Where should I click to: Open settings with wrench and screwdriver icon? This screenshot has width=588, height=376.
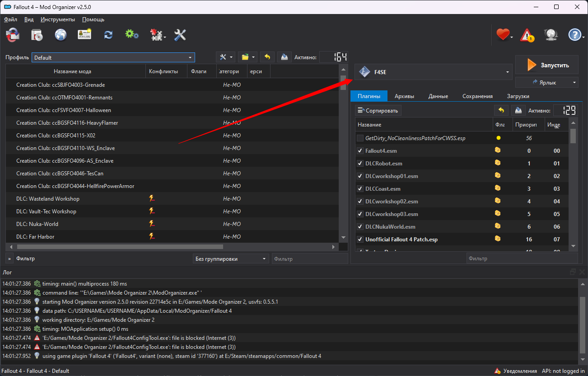coord(180,35)
